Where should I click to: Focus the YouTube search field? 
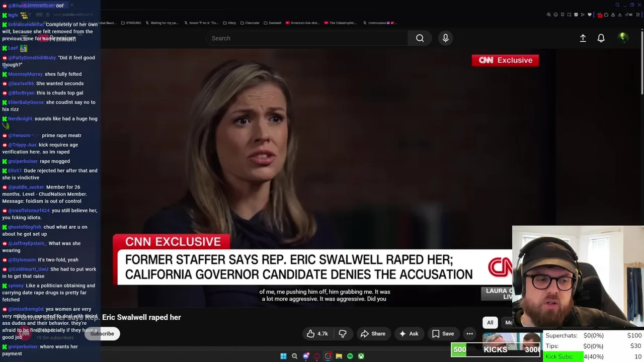pyautogui.click(x=307, y=38)
